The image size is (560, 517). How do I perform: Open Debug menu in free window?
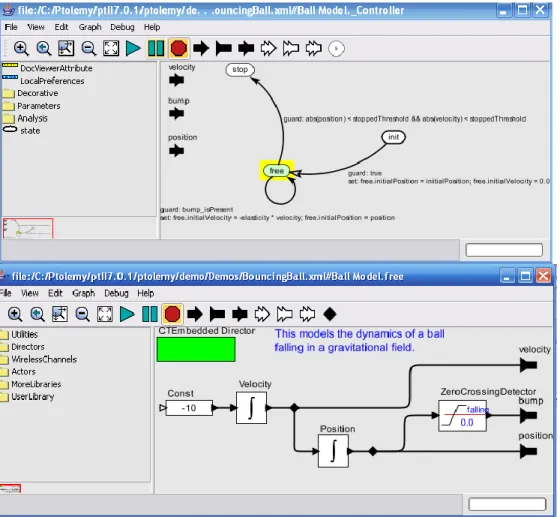(x=116, y=293)
